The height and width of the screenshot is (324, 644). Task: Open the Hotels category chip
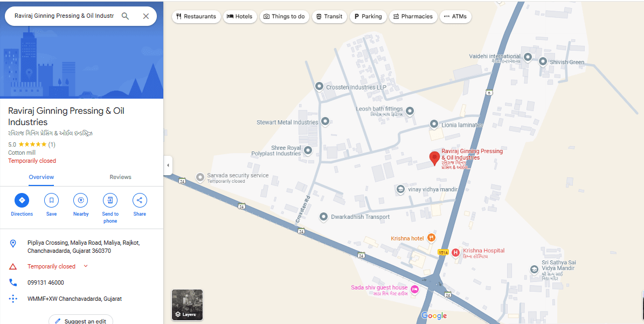pyautogui.click(x=240, y=16)
